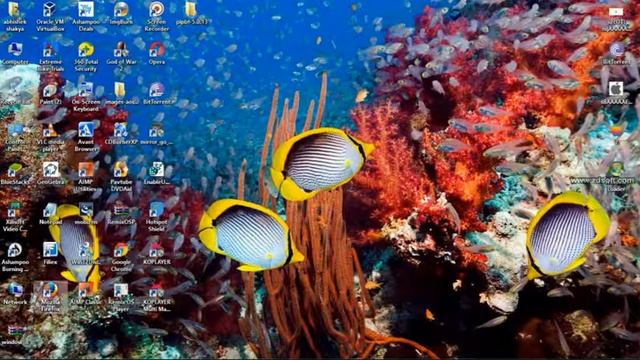Select the Network desktop icon
This screenshot has width=640, height=360.
coord(15,290)
